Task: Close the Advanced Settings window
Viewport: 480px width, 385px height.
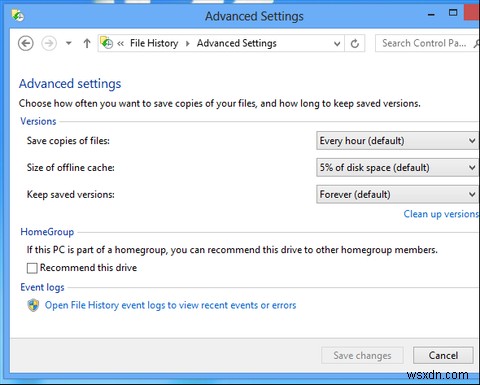Action: (x=472, y=13)
